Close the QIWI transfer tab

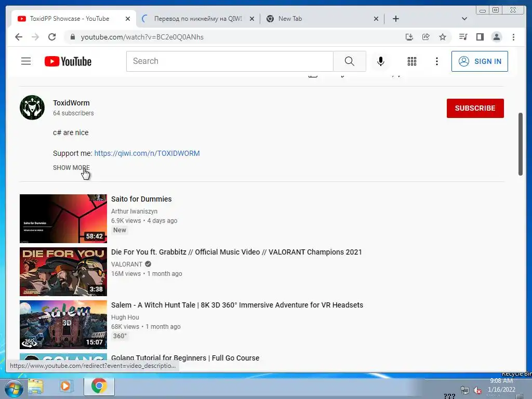coord(252,19)
